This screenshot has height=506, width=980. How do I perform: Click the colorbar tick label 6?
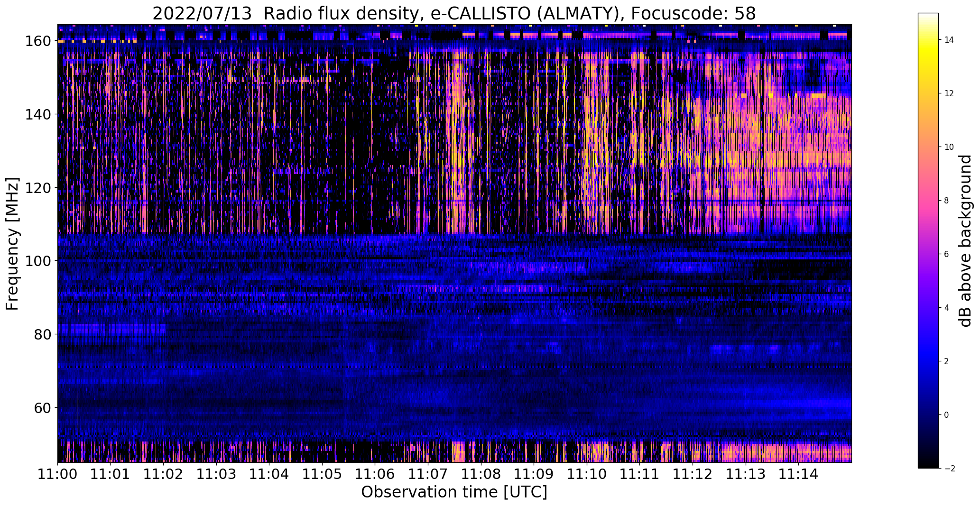[947, 254]
